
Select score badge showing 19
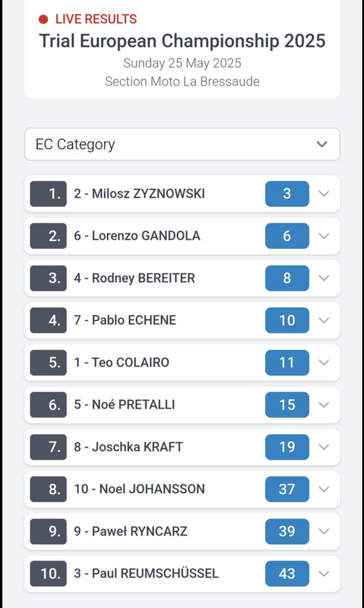(287, 447)
